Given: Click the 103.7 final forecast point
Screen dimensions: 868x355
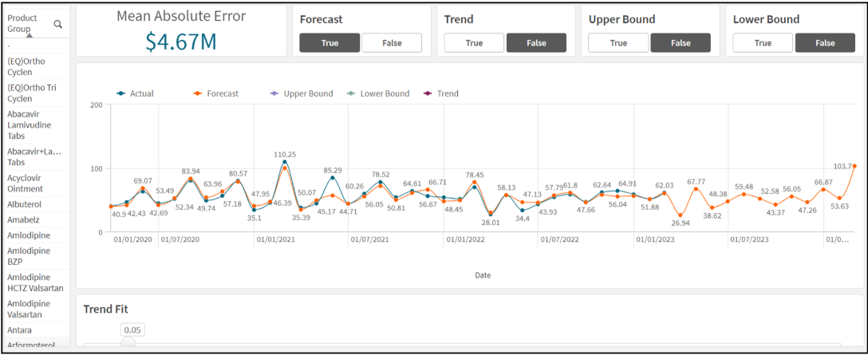Looking at the screenshot, I should click(x=854, y=166).
